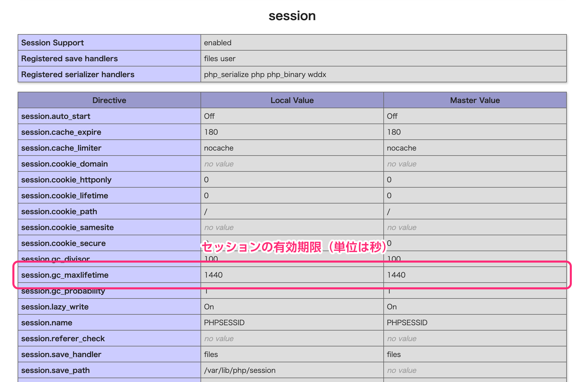This screenshot has width=588, height=382.
Task: Click master value 0 of session.cookie_httponly
Action: click(x=389, y=180)
